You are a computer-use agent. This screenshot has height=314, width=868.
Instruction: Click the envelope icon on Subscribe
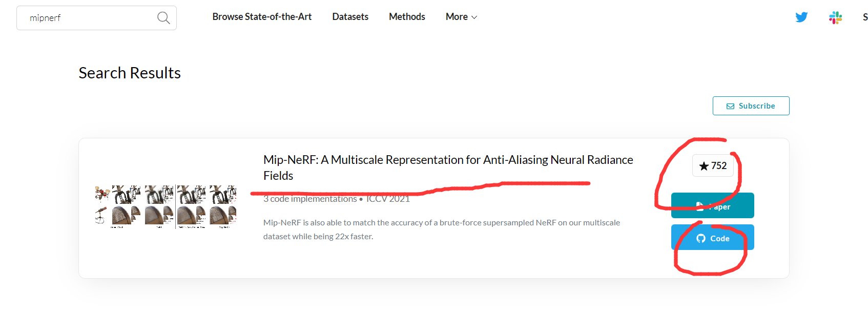click(x=731, y=106)
